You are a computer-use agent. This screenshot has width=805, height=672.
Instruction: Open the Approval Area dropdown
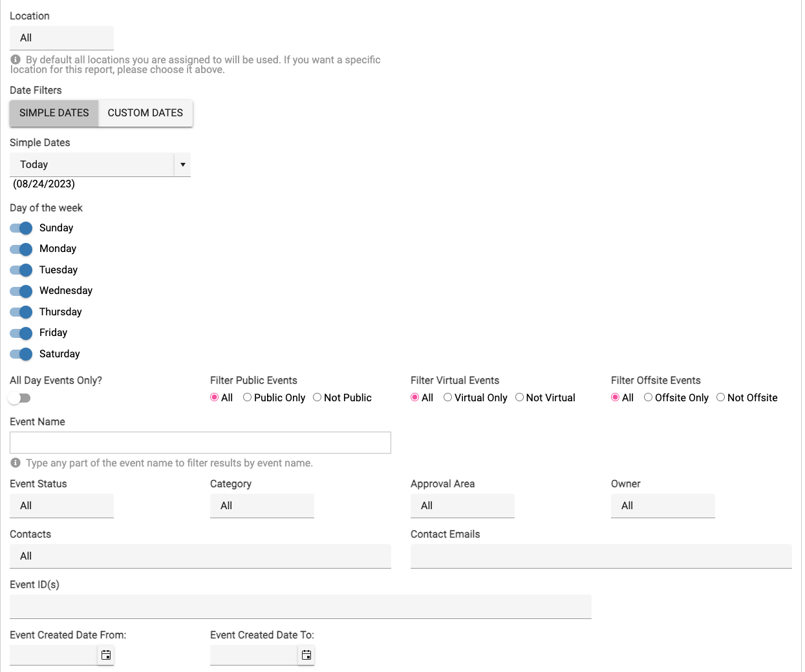pyautogui.click(x=462, y=506)
